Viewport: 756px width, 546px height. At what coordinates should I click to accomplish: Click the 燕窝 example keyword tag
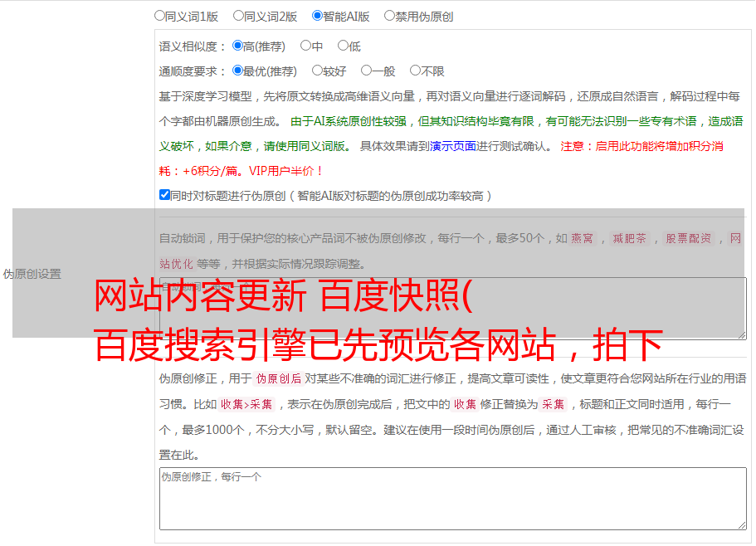582,239
